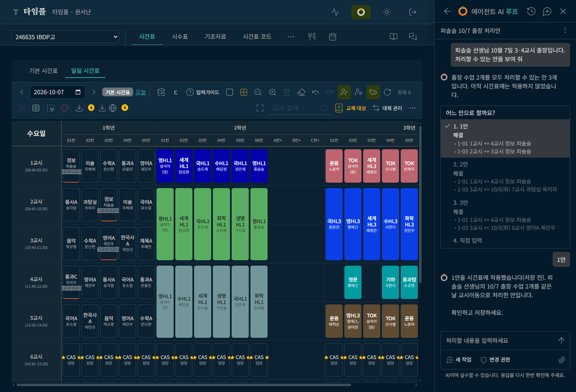Toggle teacher check highlight button

click(x=344, y=92)
